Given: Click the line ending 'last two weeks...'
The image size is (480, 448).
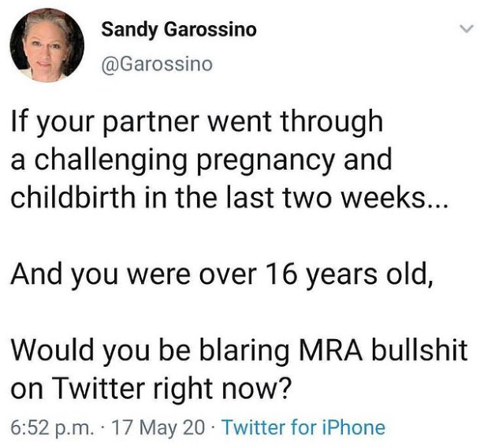Looking at the screenshot, I should pos(229,197).
